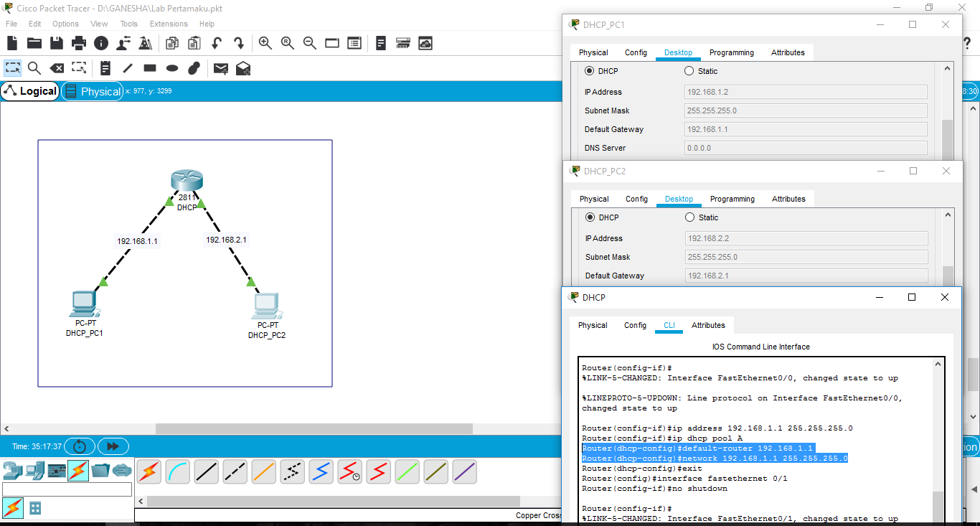
Task: Create a new file in Packet Tracer toolbar
Action: pyautogui.click(x=12, y=43)
